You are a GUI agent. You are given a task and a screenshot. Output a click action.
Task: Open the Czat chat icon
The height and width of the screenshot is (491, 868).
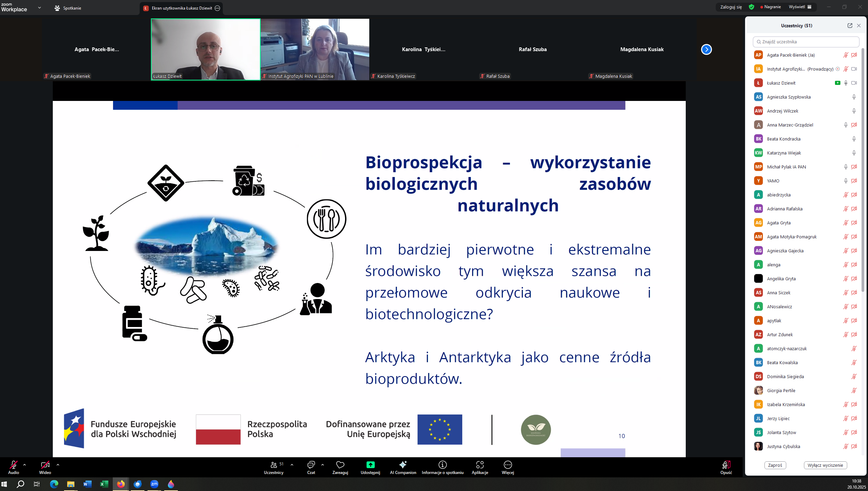coord(311,465)
